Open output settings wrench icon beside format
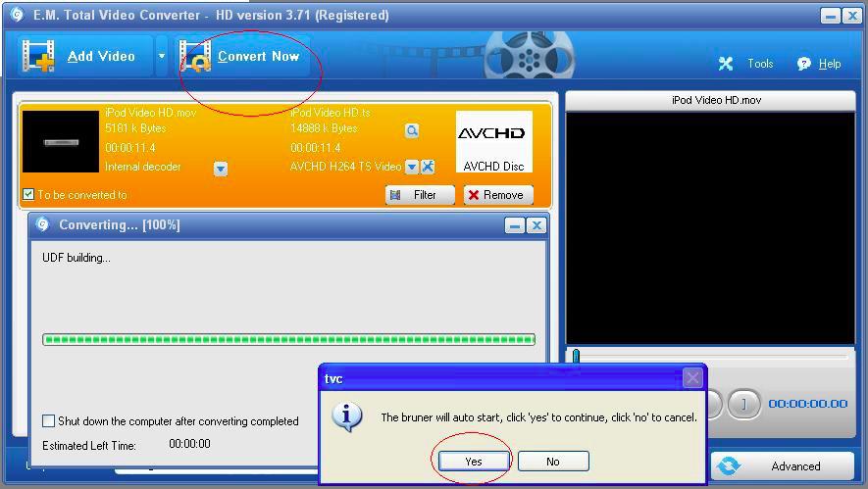This screenshot has width=868, height=489. click(x=428, y=167)
